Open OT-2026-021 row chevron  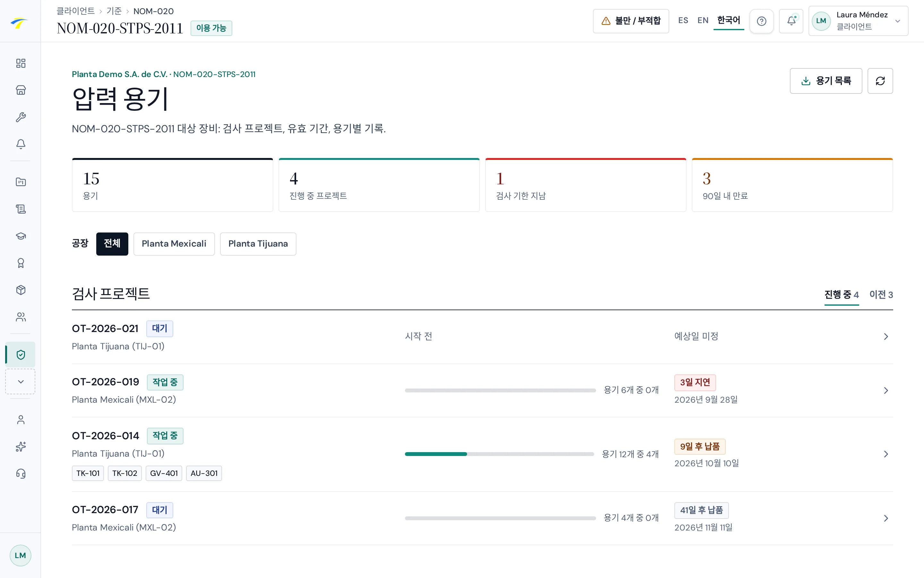[886, 337]
